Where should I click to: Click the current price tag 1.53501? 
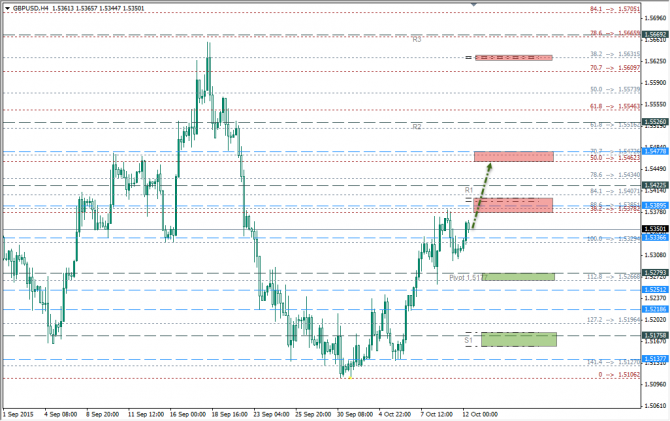click(x=655, y=229)
